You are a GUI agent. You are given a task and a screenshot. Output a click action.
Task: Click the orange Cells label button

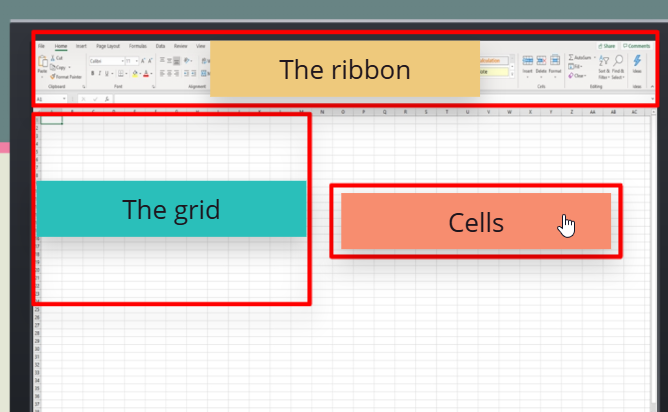(475, 222)
